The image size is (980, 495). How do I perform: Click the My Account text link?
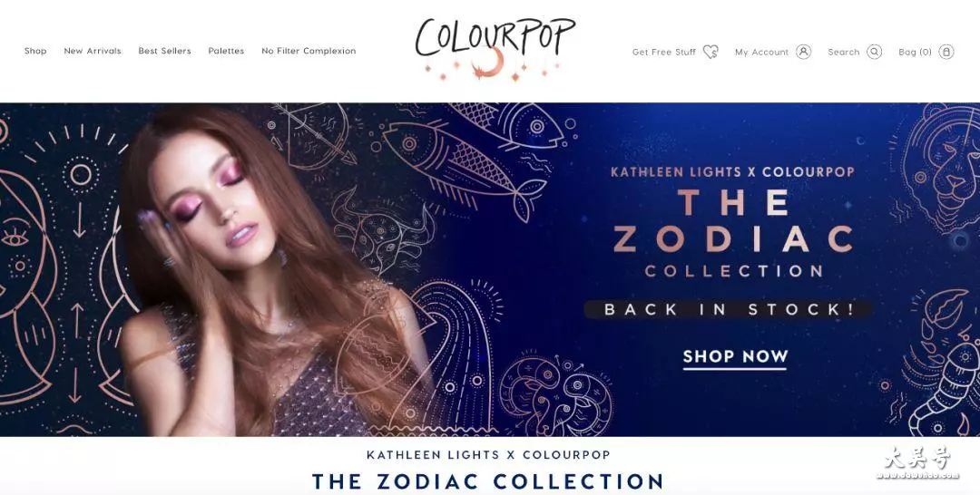pyautogui.click(x=762, y=53)
